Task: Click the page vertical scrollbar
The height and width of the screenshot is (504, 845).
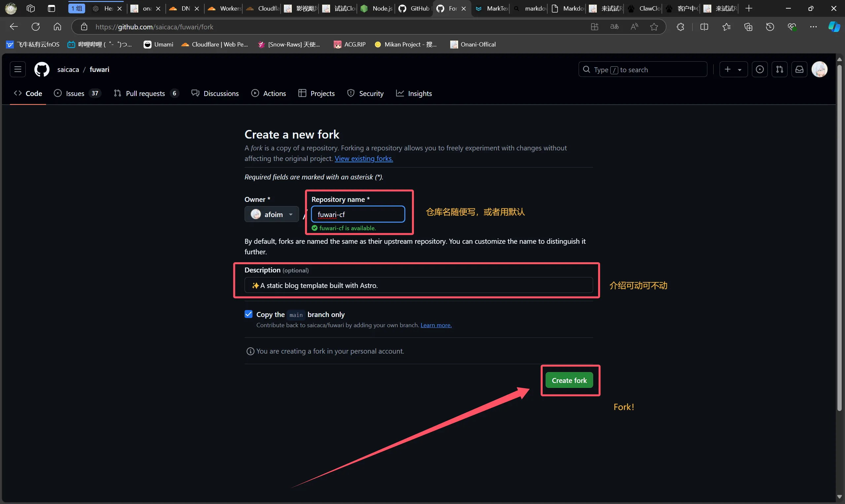Action: pos(839,238)
